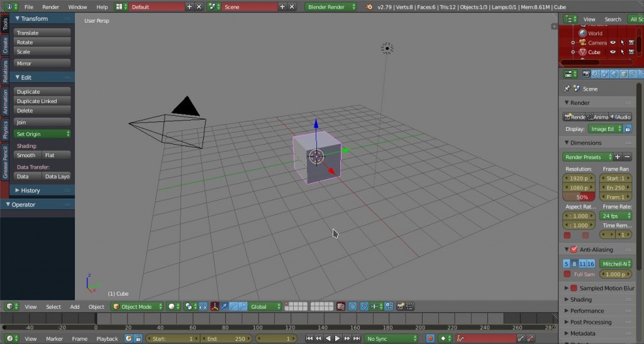Click the OpenGL render image icon
Viewport: 644px width, 344px height.
click(x=400, y=306)
